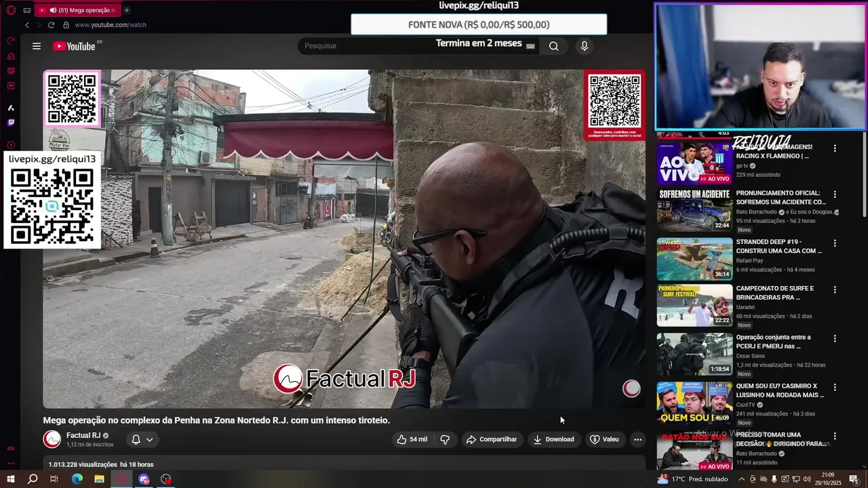
Task: Click the Compartilhar share button
Action: [x=492, y=439]
